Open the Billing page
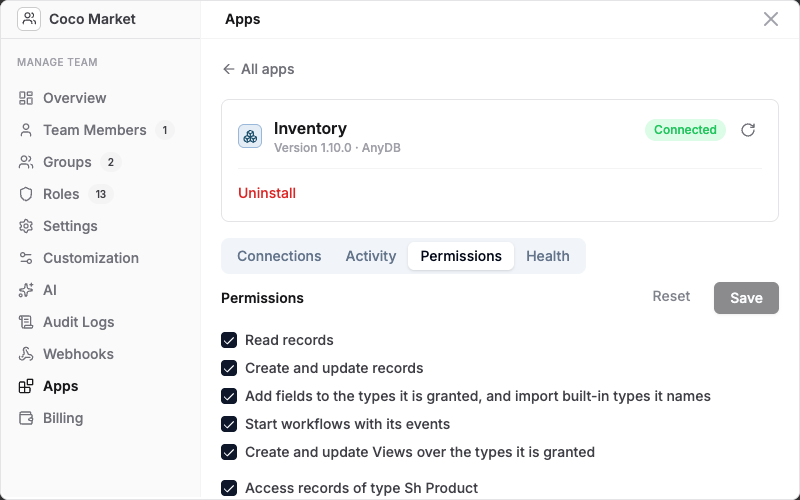The width and height of the screenshot is (800, 500). pos(63,418)
